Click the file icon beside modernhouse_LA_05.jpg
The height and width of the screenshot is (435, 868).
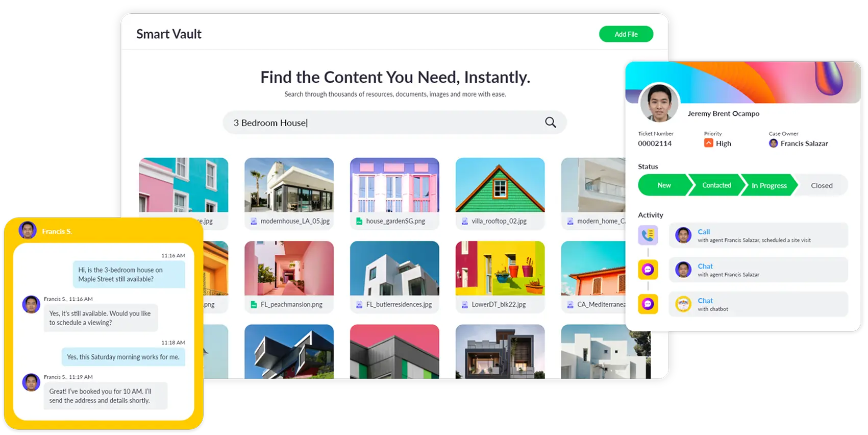coord(254,221)
